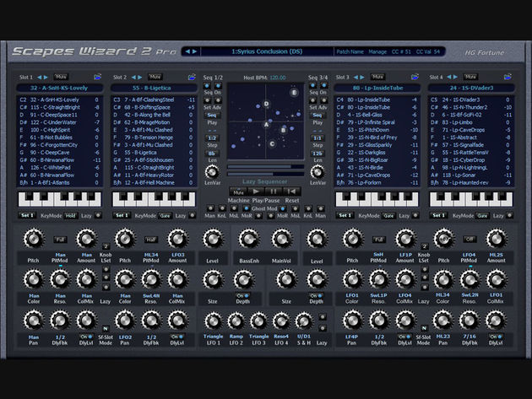532x399 pixels.
Task: Toggle Slot 3 Lazy LED
Action: pyautogui.click(x=415, y=215)
